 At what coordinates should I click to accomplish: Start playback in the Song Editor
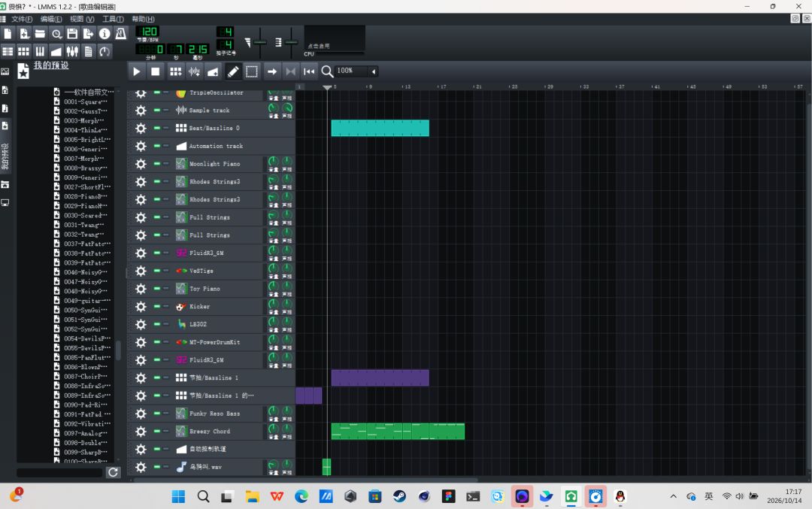136,71
